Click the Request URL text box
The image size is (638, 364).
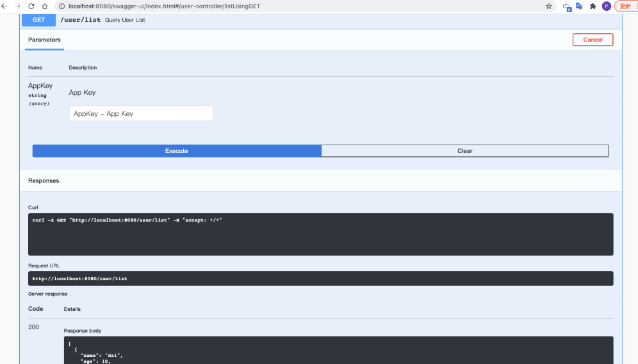[320, 279]
